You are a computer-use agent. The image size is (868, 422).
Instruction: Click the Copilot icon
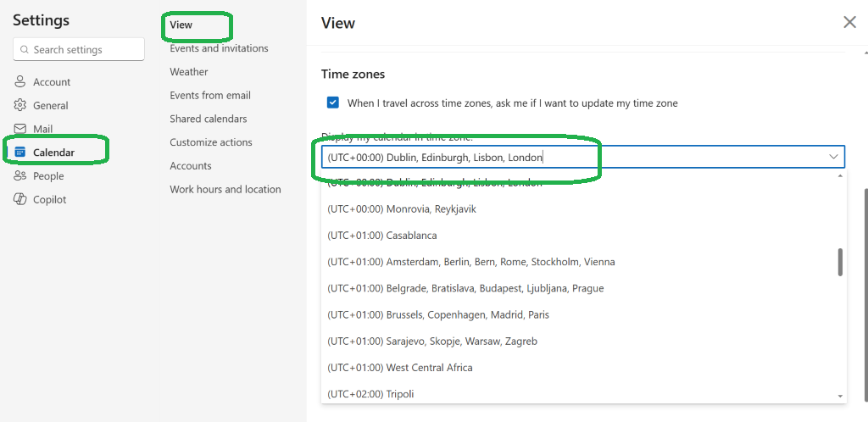click(20, 199)
